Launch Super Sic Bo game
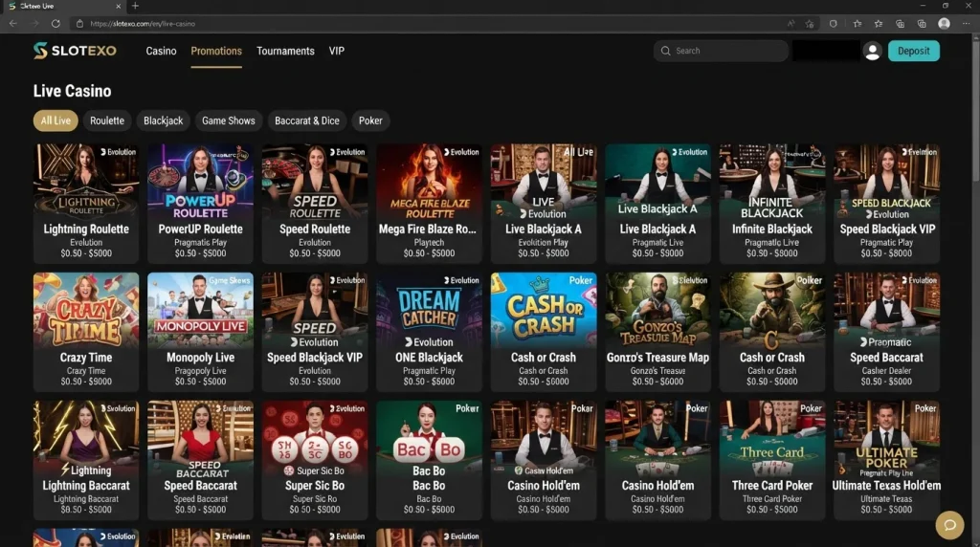980x547 pixels. [x=315, y=460]
